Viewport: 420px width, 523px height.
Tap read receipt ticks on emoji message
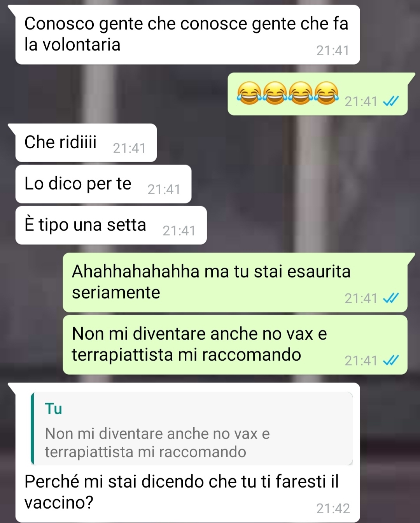390,102
